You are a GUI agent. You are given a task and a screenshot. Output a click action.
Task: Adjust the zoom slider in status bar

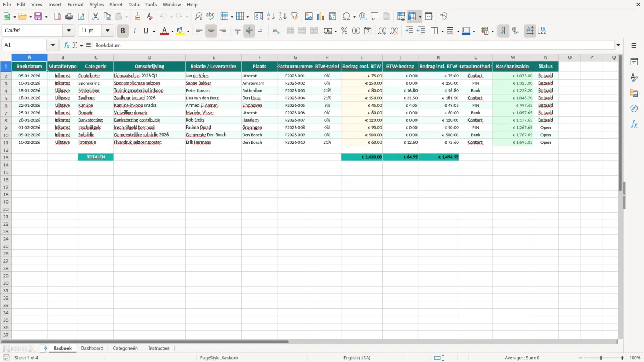pos(601,358)
